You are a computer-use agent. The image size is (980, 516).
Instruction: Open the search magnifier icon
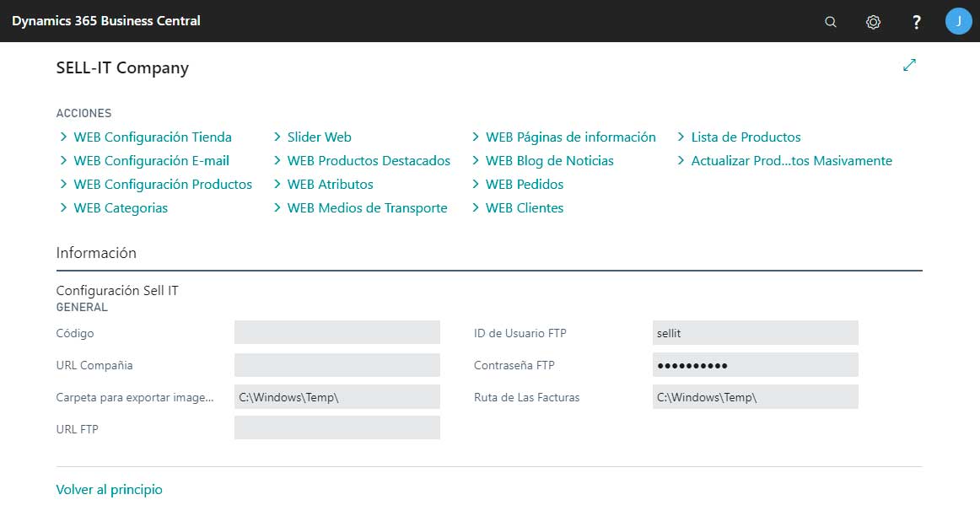pyautogui.click(x=830, y=22)
